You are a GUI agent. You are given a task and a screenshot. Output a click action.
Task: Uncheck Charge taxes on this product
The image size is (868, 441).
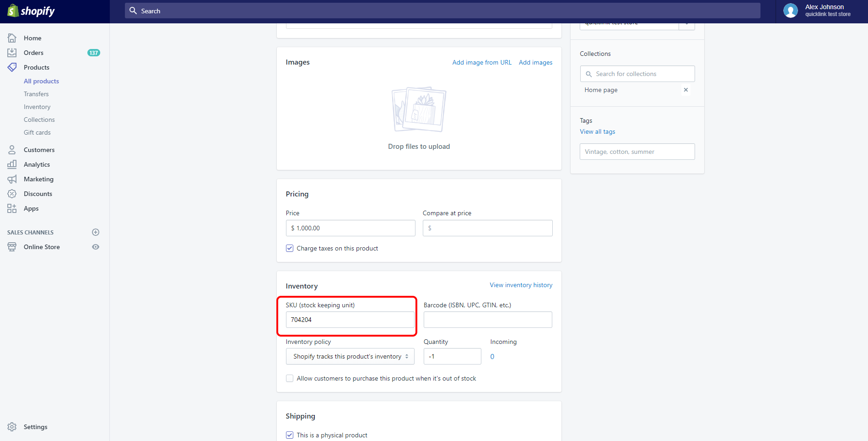290,248
